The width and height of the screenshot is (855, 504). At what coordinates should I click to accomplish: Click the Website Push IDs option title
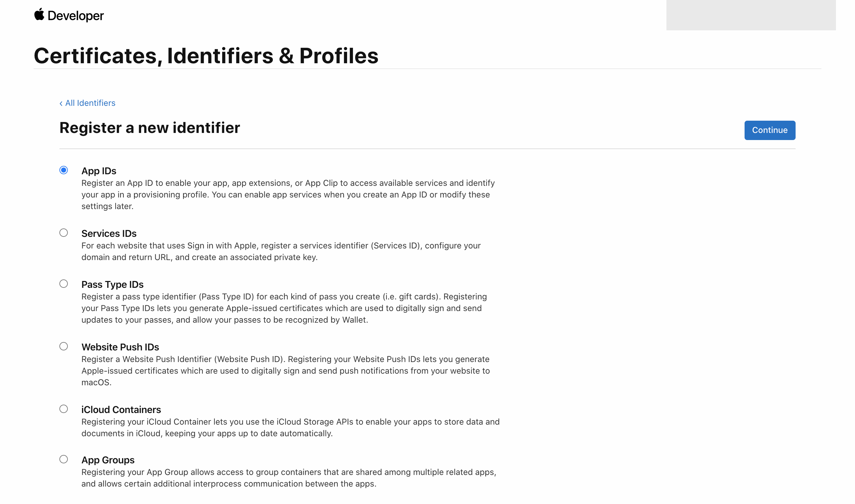pos(120,347)
